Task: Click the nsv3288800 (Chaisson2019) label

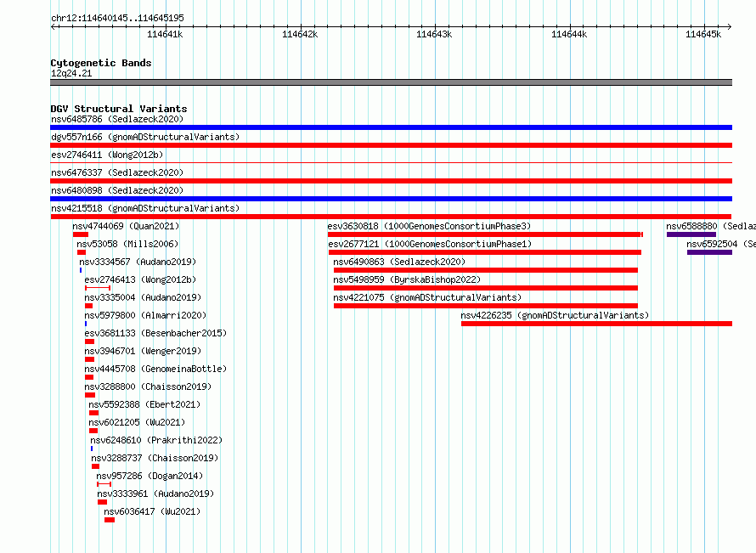Action: pyautogui.click(x=148, y=387)
